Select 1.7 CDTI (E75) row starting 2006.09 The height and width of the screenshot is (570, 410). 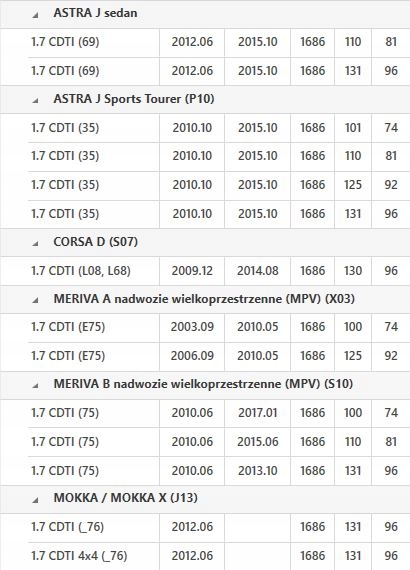(219, 356)
